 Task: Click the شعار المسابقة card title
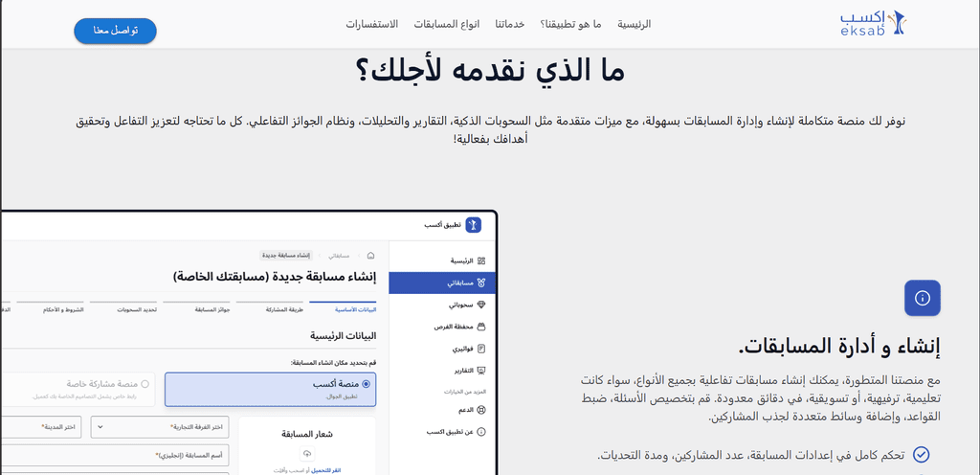307,435
